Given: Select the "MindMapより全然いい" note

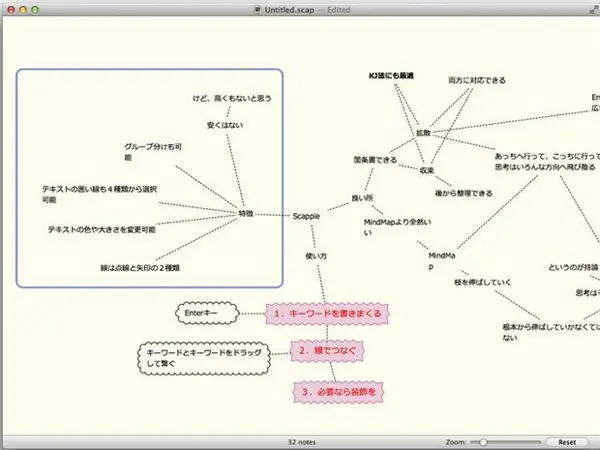Looking at the screenshot, I should click(x=398, y=227).
